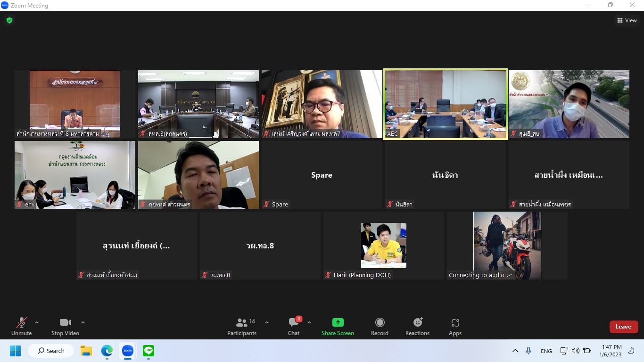Open the View layout menu
Viewport: 644px width, 362px height.
point(627,20)
